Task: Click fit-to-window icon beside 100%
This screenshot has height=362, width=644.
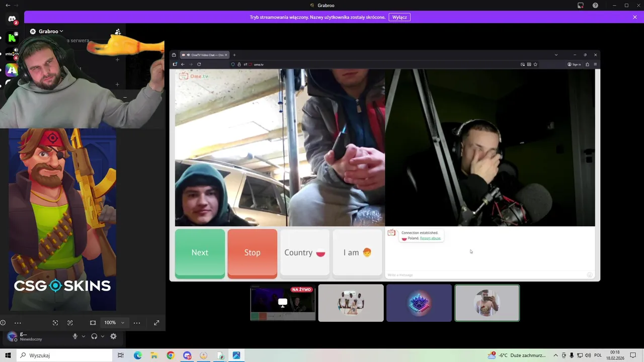Action: click(x=93, y=323)
